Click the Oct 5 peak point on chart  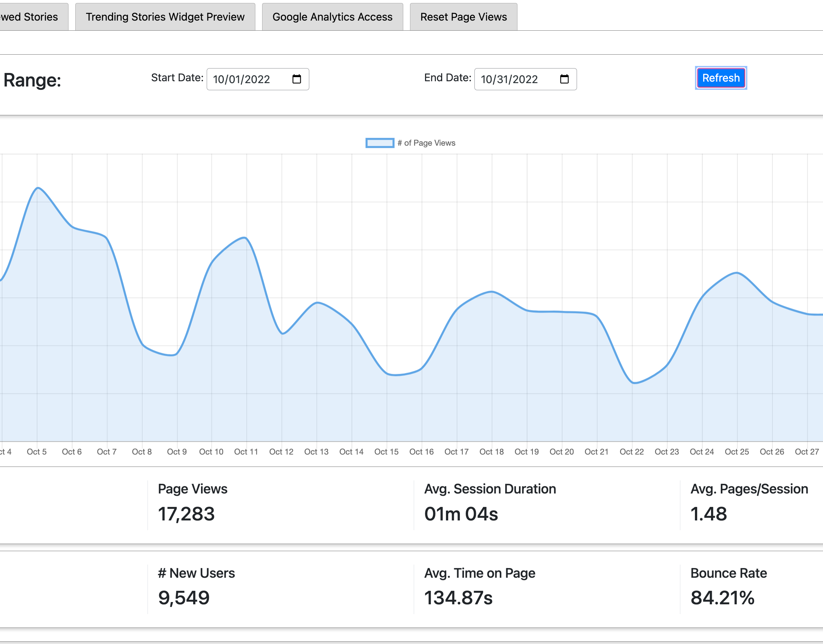tap(37, 188)
